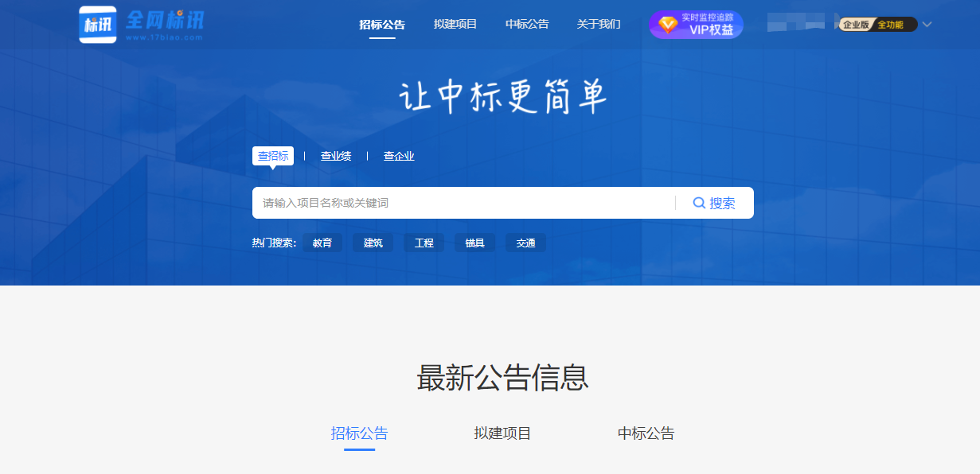The width and height of the screenshot is (980, 474).
Task: Select the 锚具 hot search keyword
Action: click(x=474, y=243)
